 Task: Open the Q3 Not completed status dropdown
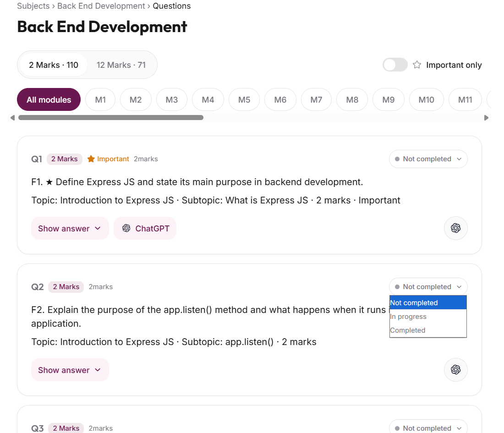pyautogui.click(x=428, y=428)
